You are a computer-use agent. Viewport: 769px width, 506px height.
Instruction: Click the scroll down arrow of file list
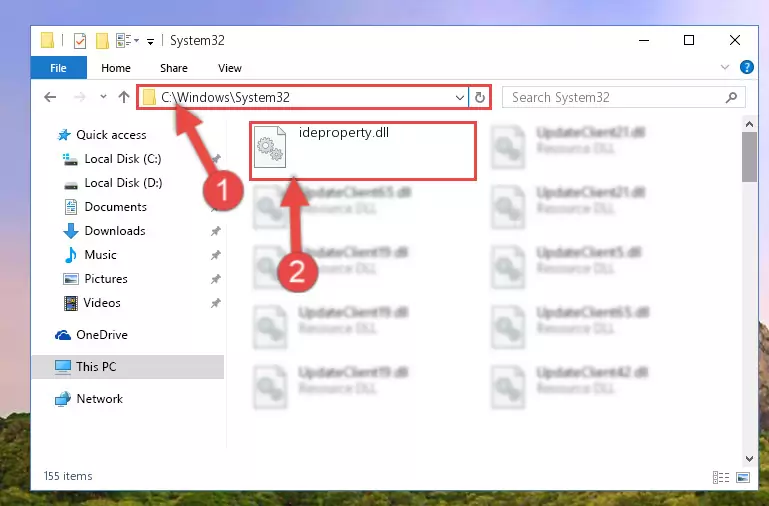click(x=749, y=459)
